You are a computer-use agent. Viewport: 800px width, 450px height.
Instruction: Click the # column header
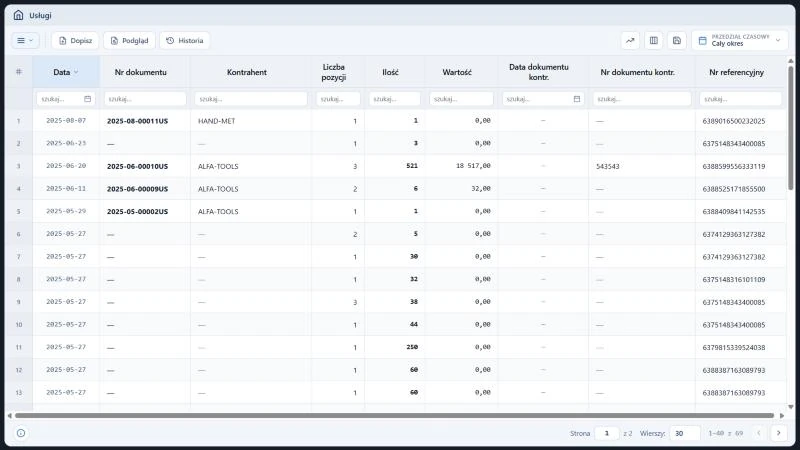point(19,72)
